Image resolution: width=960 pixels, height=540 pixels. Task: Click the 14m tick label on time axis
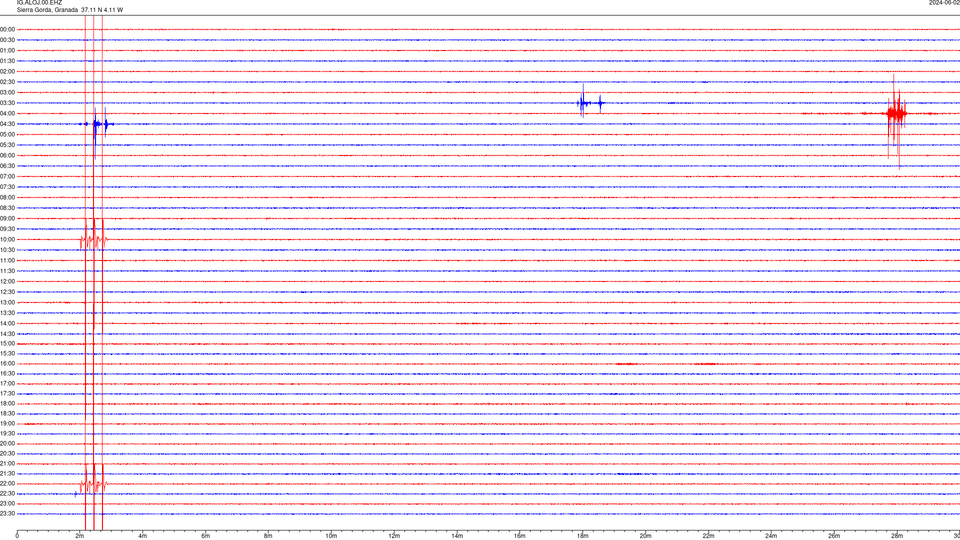[457, 536]
